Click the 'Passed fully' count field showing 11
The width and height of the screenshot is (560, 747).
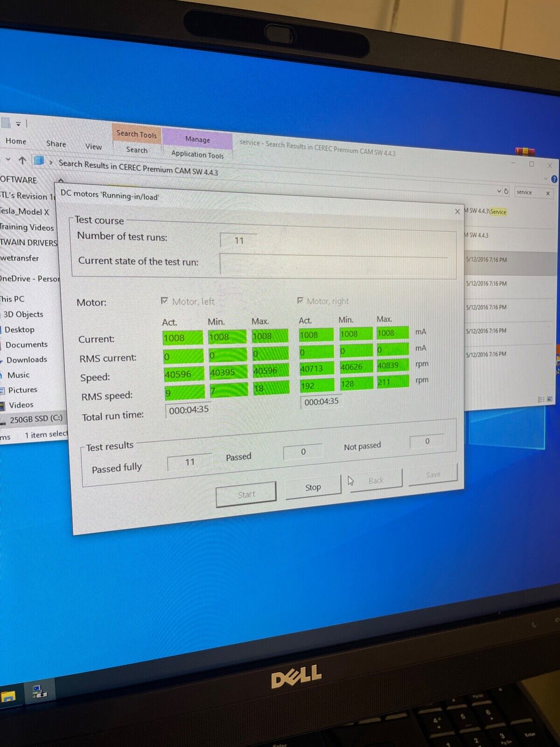pos(189,462)
